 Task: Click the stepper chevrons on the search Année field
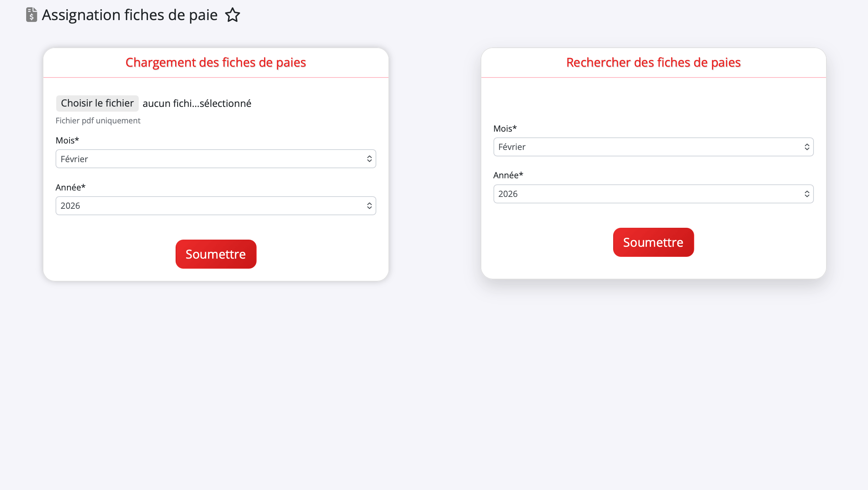807,194
